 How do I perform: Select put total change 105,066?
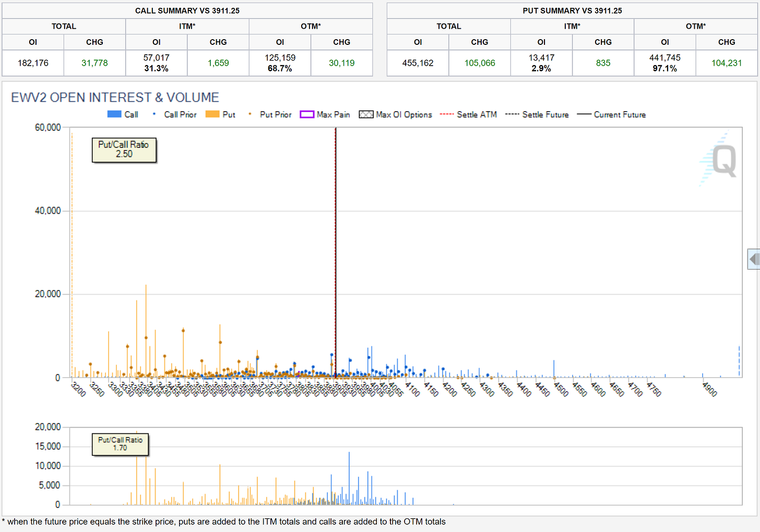pos(480,63)
